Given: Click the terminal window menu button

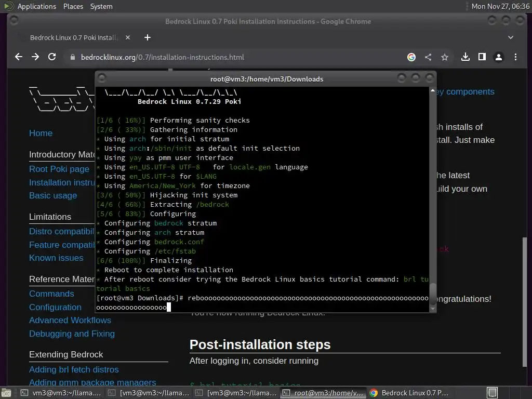Looking at the screenshot, I should click(x=102, y=78).
